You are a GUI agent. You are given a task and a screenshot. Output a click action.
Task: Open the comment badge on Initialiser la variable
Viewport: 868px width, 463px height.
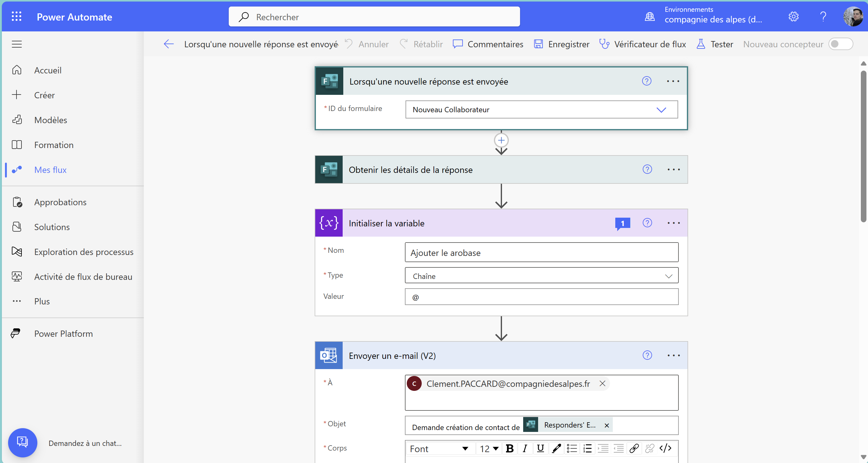point(622,224)
